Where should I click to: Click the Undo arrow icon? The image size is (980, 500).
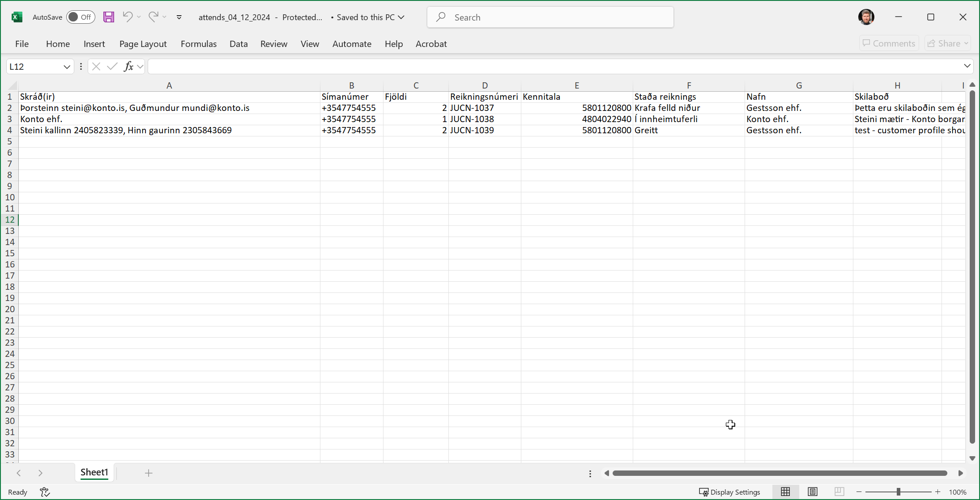click(x=128, y=17)
